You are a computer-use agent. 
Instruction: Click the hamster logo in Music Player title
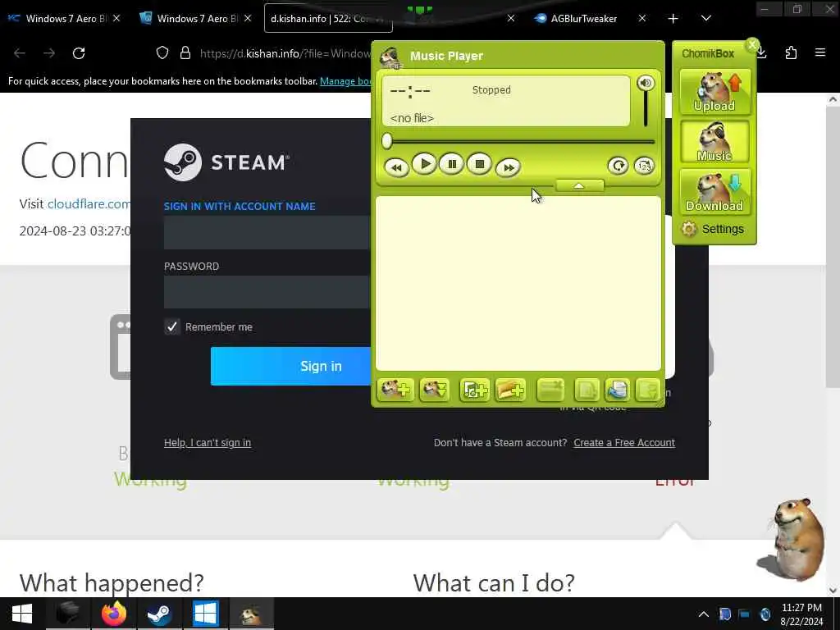(390, 57)
